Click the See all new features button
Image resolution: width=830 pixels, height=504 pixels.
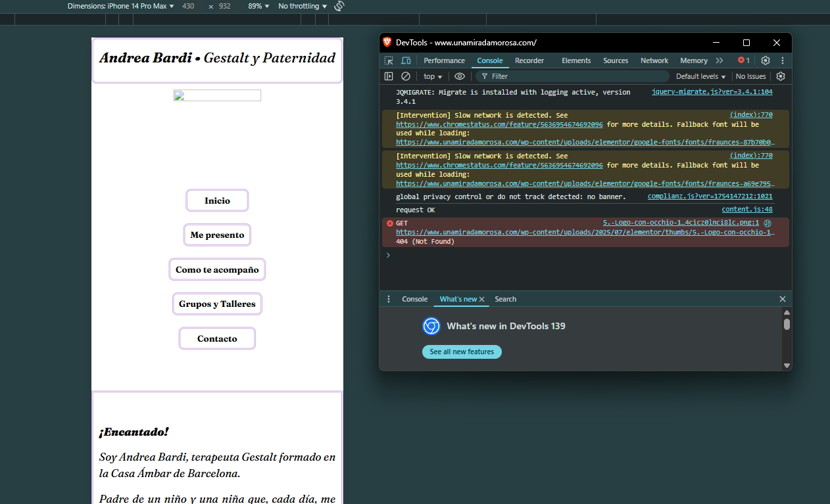point(462,352)
